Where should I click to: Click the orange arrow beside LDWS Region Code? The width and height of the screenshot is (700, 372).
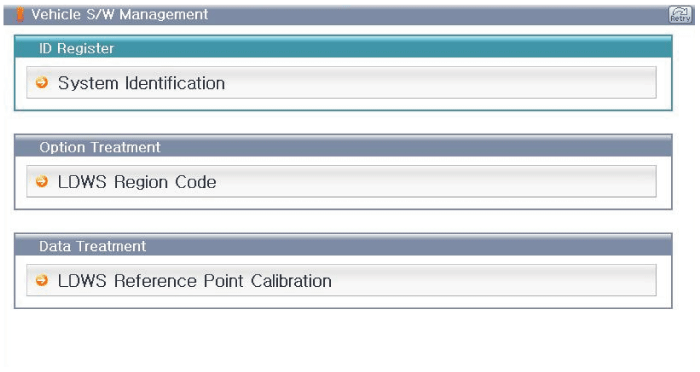pos(42,181)
